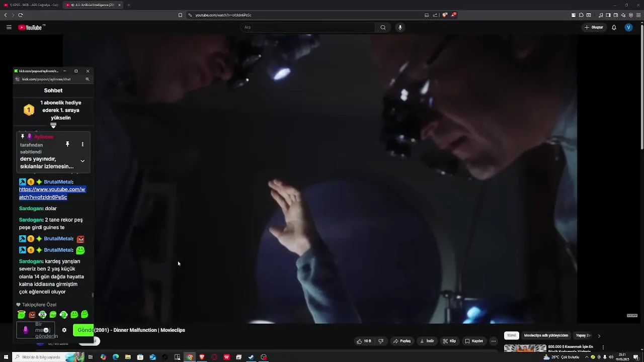Screen dimensions: 644x362
Task: Expand the pinned message chevron
Action: point(83,161)
